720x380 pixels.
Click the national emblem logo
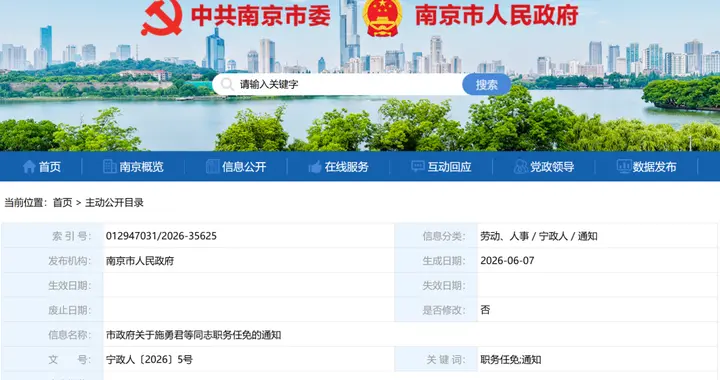[382, 17]
